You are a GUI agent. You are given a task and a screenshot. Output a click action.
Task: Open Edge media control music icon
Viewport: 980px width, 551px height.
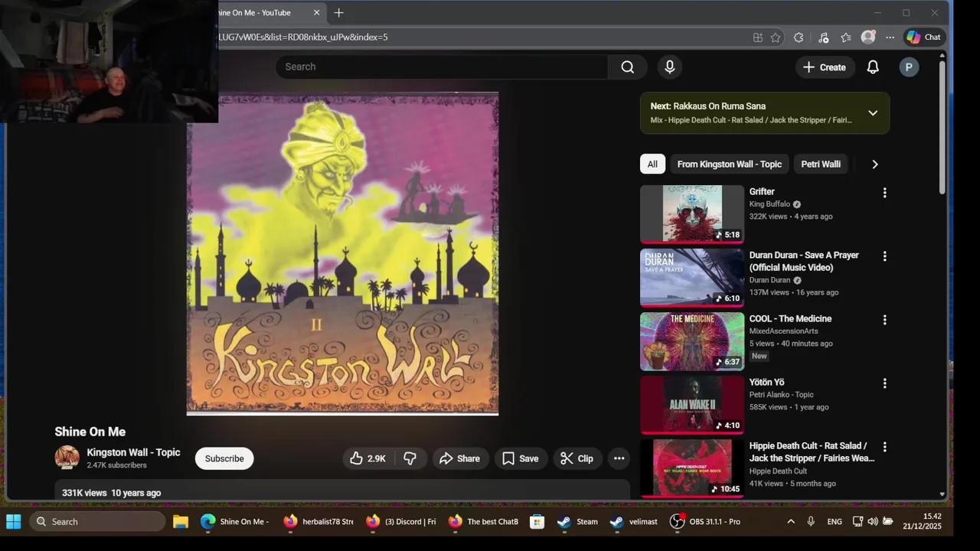(823, 37)
